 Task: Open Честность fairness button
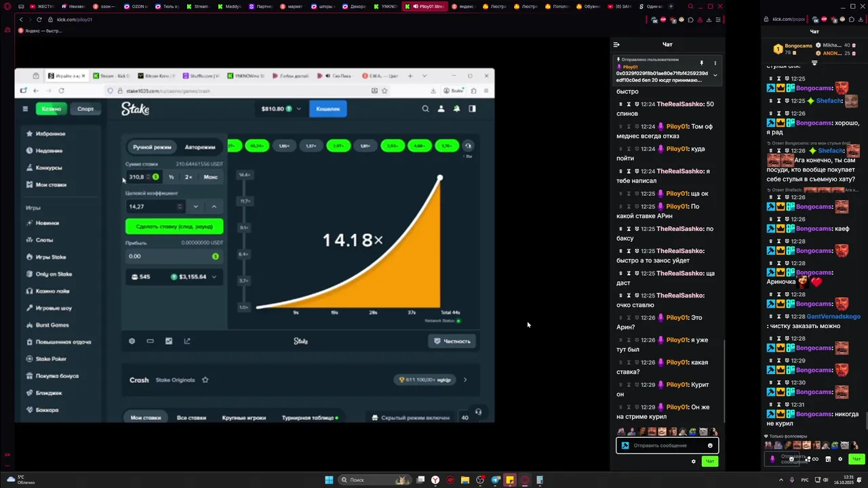(452, 341)
